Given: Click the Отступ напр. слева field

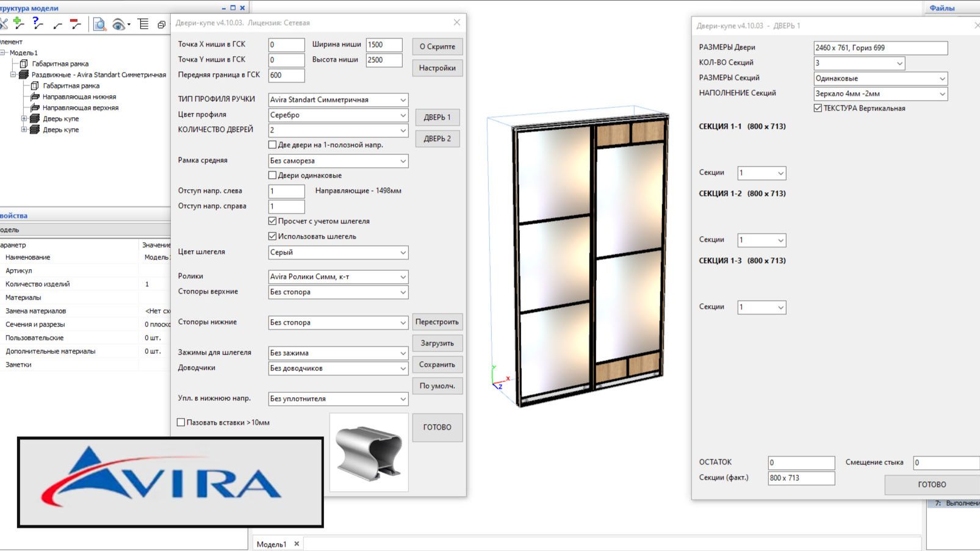Looking at the screenshot, I should pyautogui.click(x=287, y=191).
